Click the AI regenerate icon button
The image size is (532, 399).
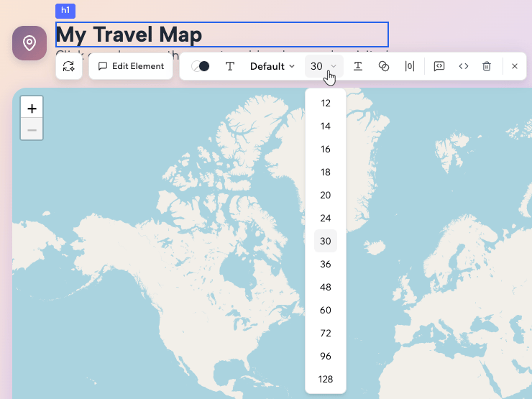69,66
